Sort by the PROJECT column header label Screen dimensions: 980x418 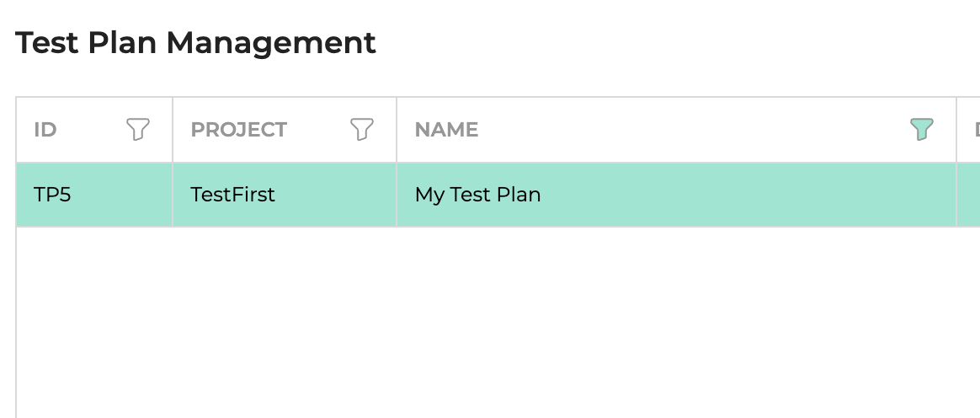point(239,130)
